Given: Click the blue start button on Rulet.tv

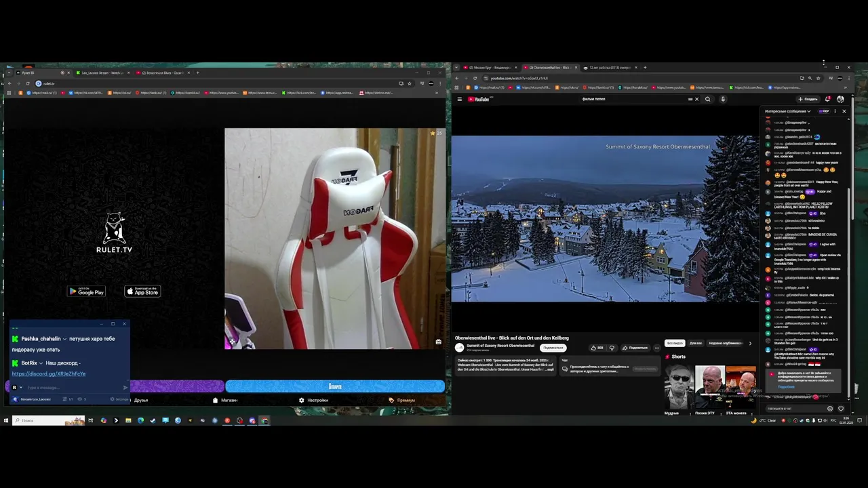Looking at the screenshot, I should 335,386.
